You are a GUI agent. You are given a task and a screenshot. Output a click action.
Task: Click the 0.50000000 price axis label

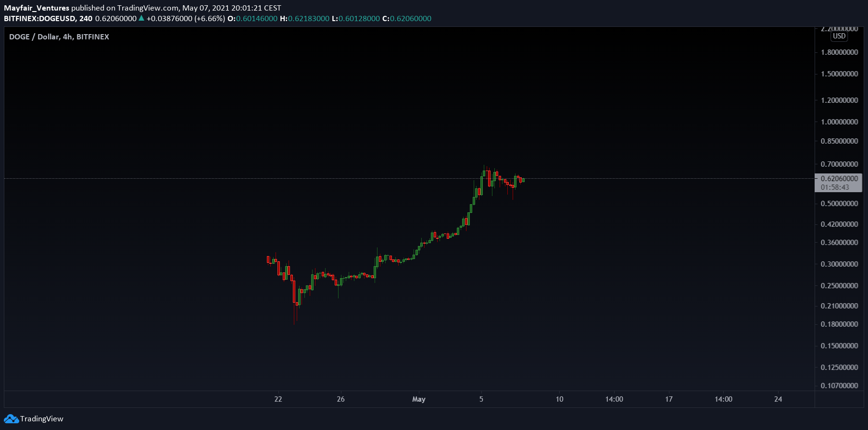click(x=839, y=204)
